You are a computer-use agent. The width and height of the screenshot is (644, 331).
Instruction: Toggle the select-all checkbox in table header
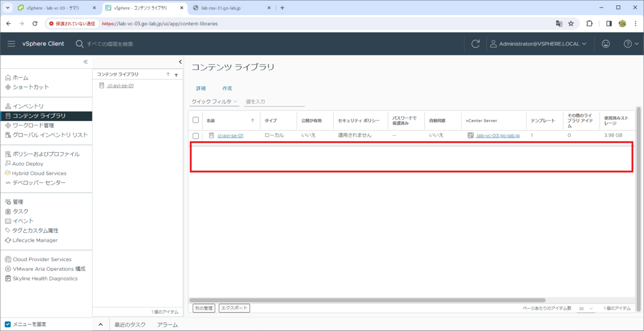[195, 120]
